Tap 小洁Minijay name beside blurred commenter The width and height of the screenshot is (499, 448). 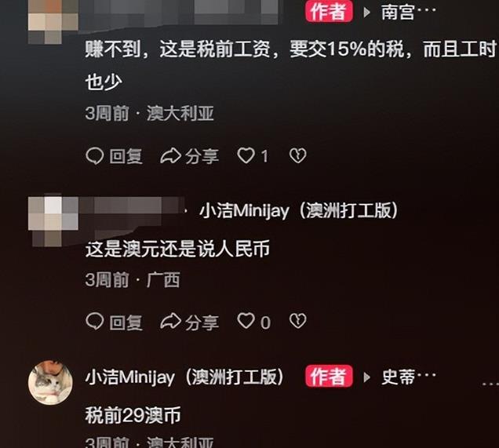pyautogui.click(x=298, y=210)
